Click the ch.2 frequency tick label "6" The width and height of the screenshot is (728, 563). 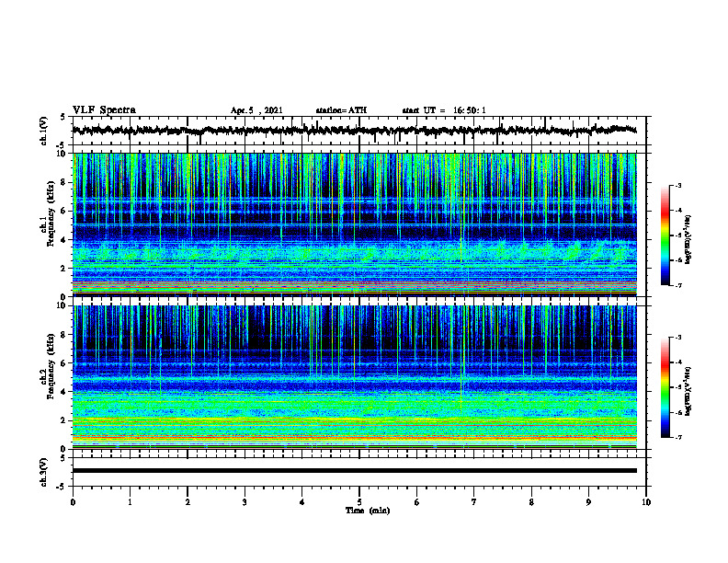[x=64, y=363]
